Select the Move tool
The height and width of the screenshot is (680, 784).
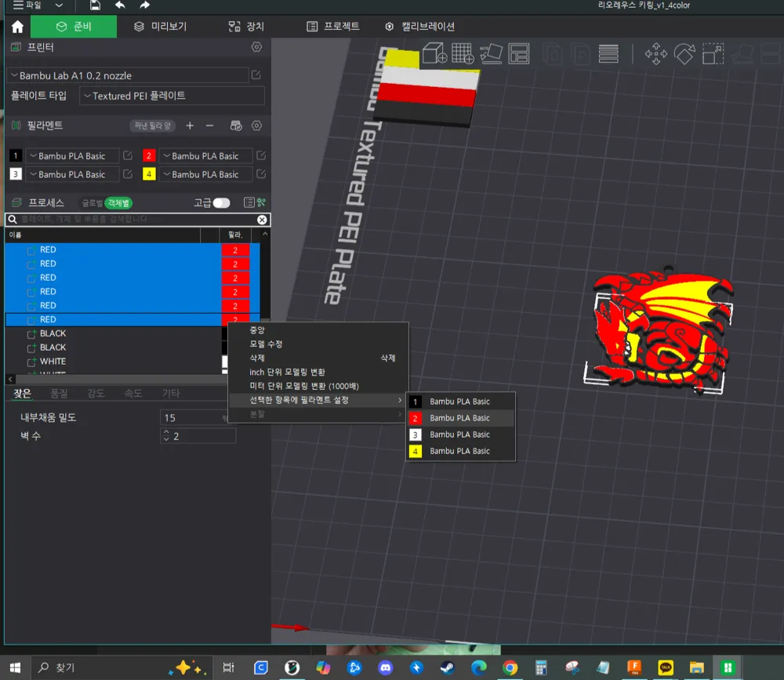coord(655,53)
